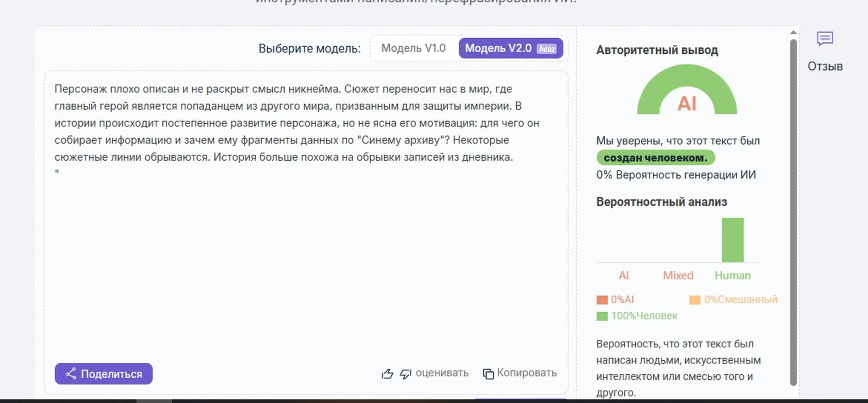Click the 100%Человек green legend swatch
This screenshot has width=868, height=403.
pyautogui.click(x=602, y=316)
